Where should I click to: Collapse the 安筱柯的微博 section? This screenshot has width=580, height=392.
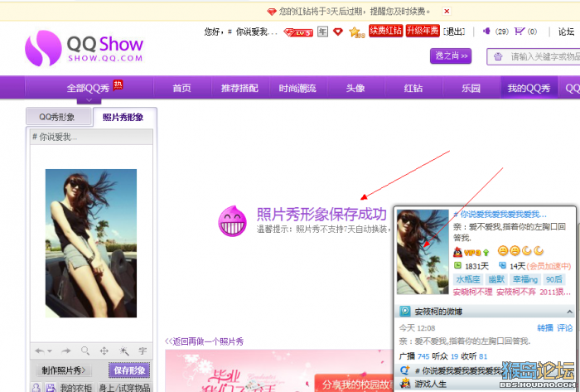[569, 312]
